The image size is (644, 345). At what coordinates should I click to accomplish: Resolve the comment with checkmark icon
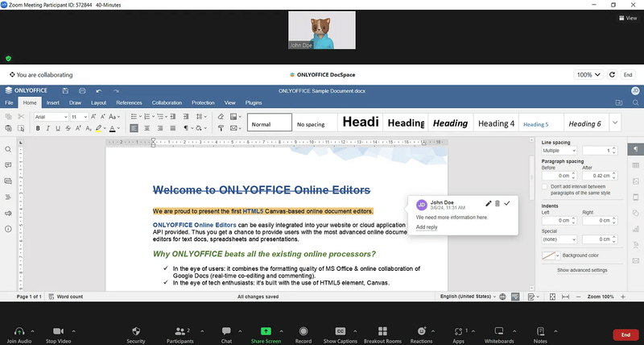[507, 204]
